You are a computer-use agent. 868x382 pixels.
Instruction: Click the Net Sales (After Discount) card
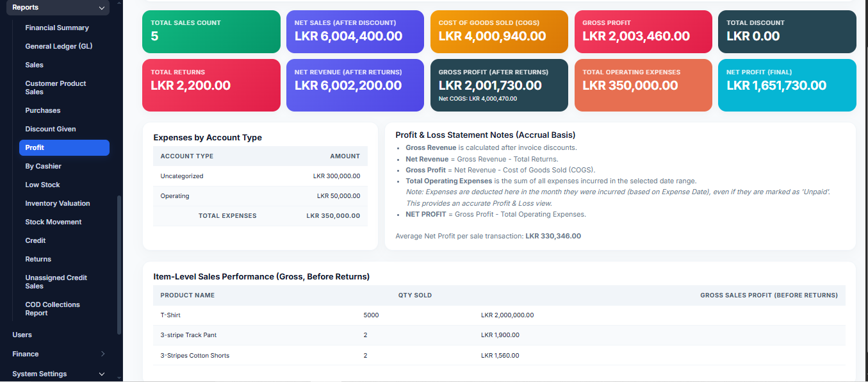(x=356, y=31)
